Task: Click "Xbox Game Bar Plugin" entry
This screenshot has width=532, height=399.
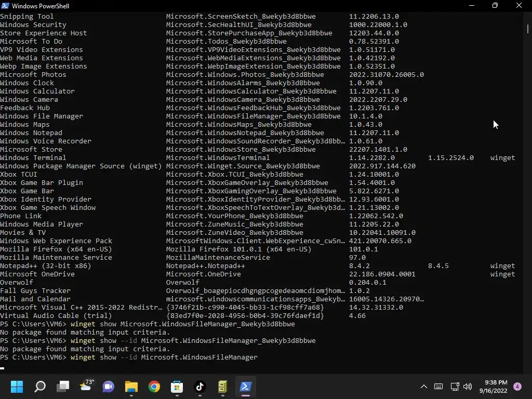Action: pos(42,182)
